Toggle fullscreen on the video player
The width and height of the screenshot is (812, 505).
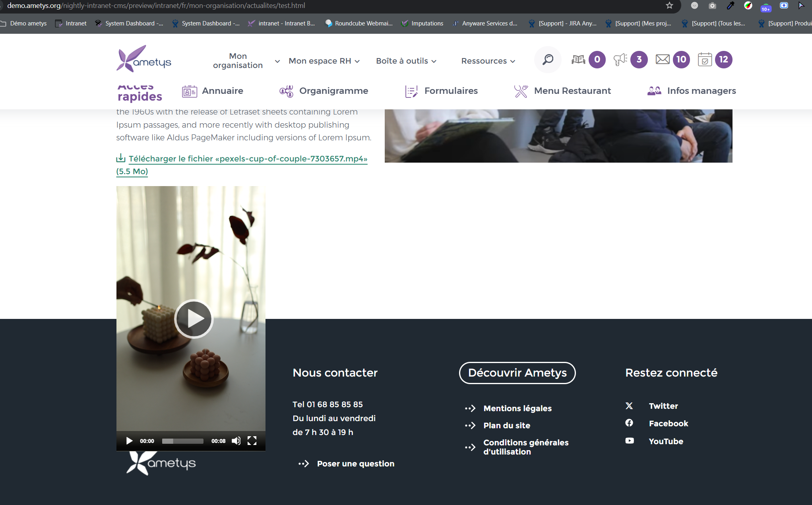coord(252,441)
